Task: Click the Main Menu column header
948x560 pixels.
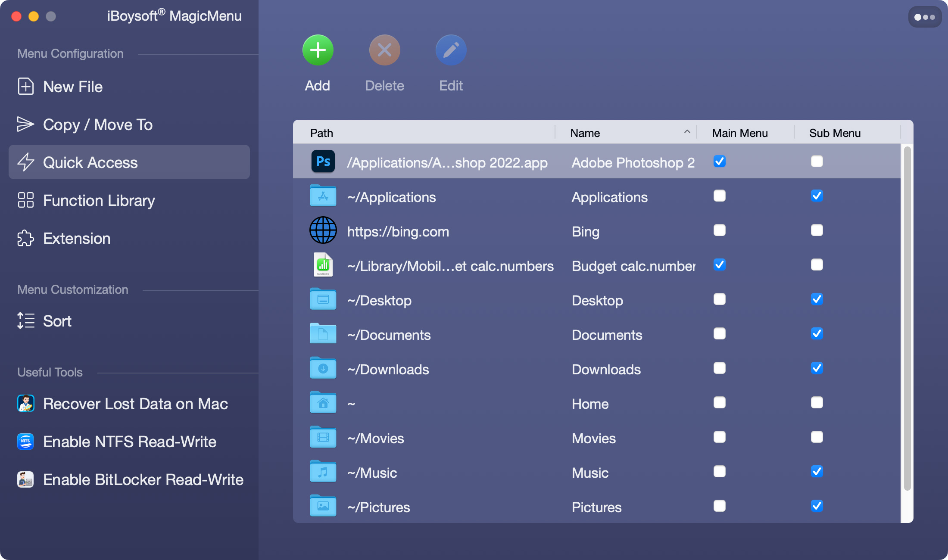Action: click(739, 133)
